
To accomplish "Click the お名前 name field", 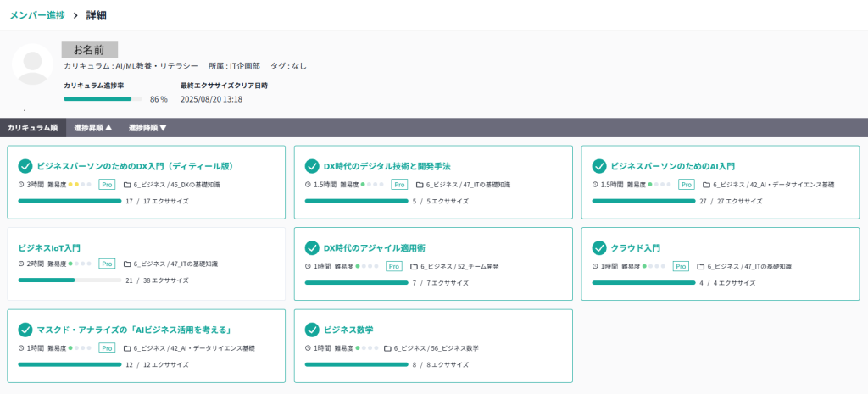I will pos(90,49).
